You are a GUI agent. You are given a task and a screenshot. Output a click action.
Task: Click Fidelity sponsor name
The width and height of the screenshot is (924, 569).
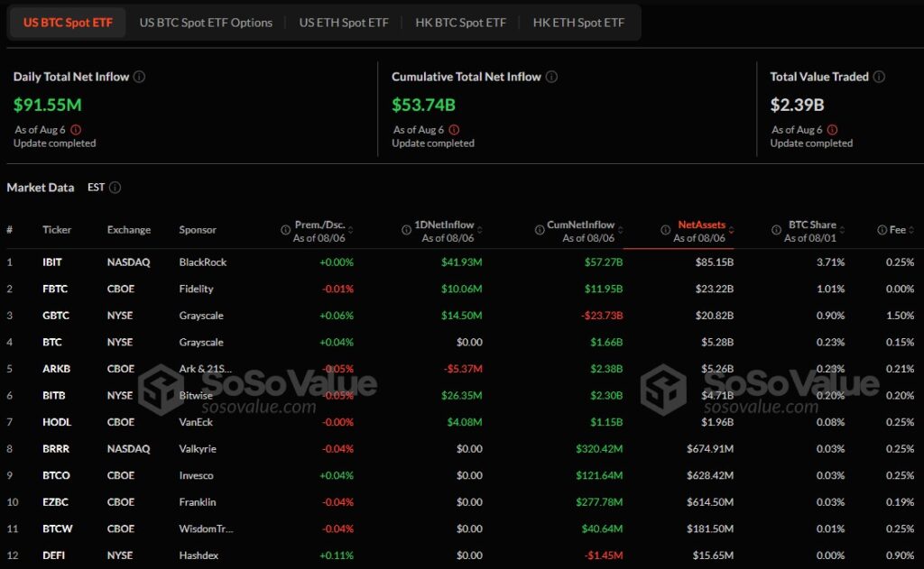click(x=196, y=289)
